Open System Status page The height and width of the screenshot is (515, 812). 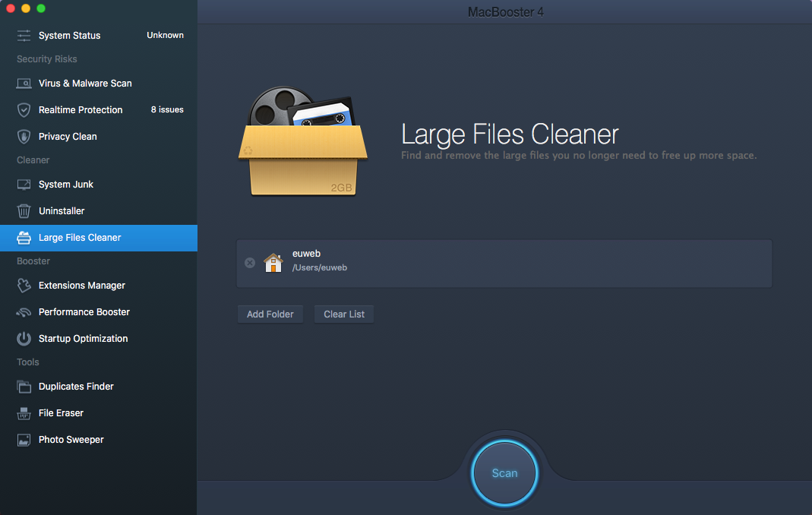pyautogui.click(x=99, y=35)
